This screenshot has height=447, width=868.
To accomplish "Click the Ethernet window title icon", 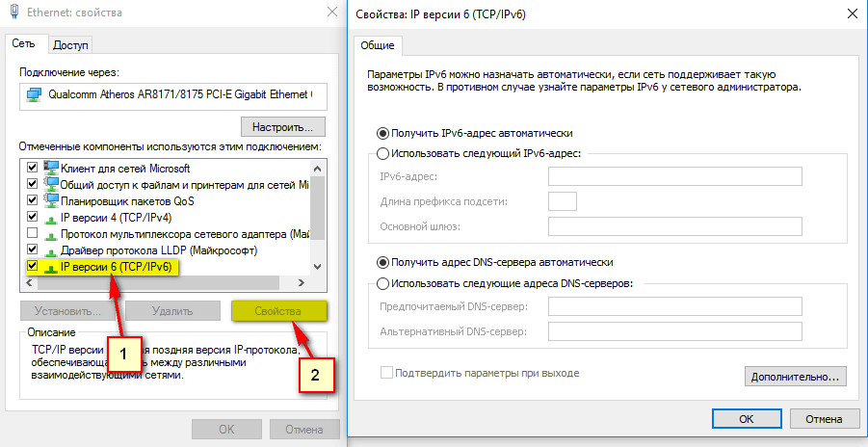I will 15,12.
